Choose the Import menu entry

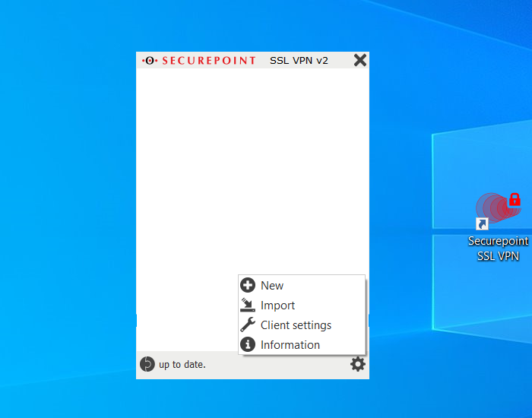click(277, 306)
